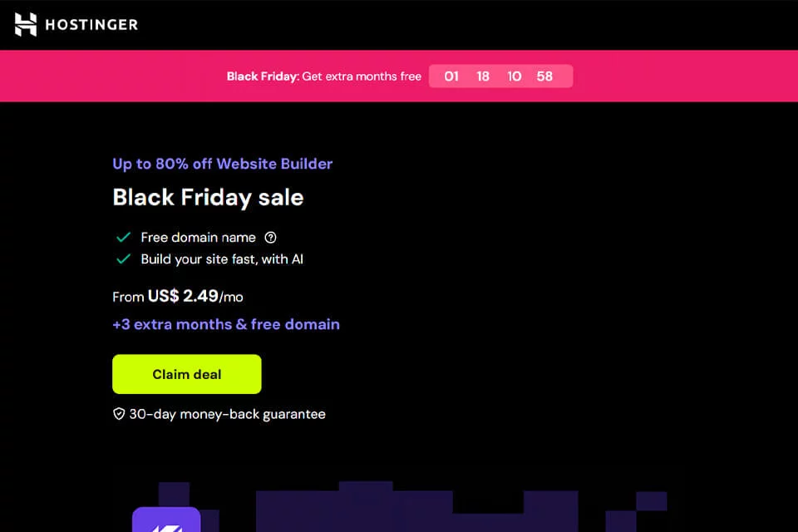Click the purple app icon at bottom
Image resolution: width=798 pixels, height=532 pixels.
pyautogui.click(x=166, y=520)
